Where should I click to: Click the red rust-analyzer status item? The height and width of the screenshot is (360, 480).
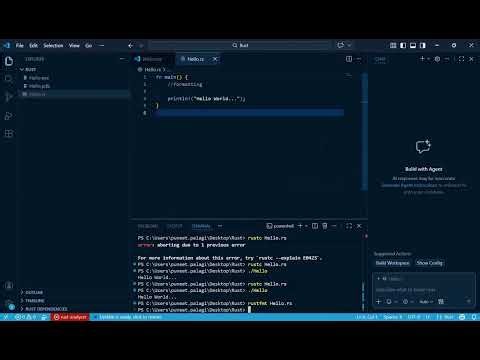pyautogui.click(x=70, y=317)
